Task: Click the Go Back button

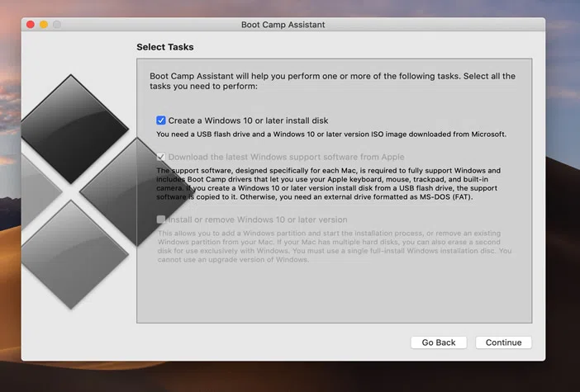Action: [439, 342]
